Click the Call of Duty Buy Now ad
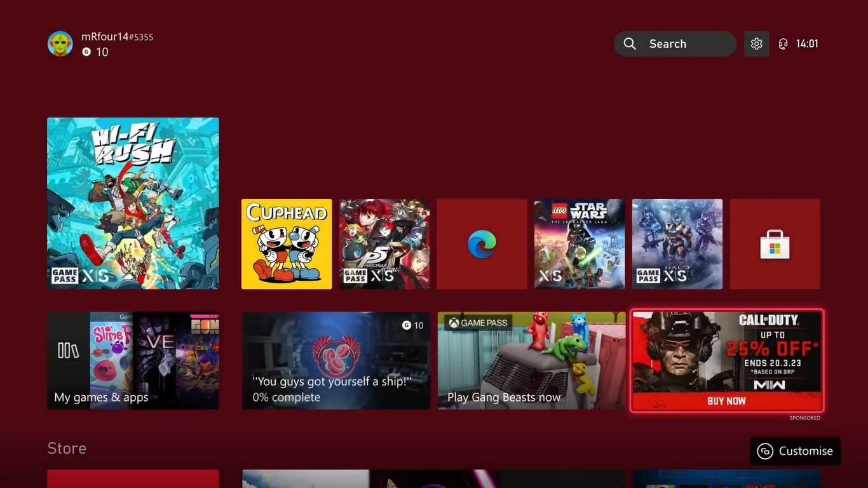This screenshot has width=868, height=488. (727, 361)
